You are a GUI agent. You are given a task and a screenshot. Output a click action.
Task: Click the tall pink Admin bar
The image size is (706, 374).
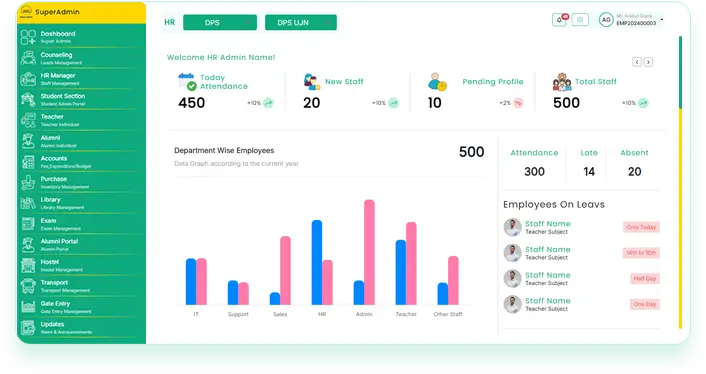point(369,252)
